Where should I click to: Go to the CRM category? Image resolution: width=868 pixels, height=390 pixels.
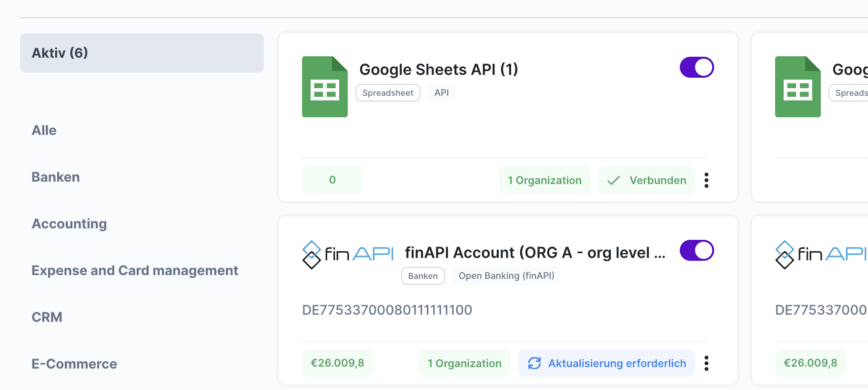tap(47, 318)
